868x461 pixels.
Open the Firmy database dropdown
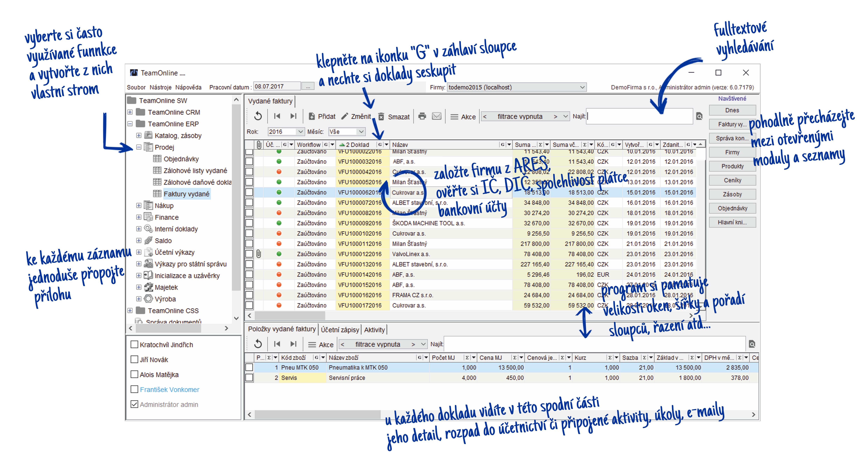point(582,87)
